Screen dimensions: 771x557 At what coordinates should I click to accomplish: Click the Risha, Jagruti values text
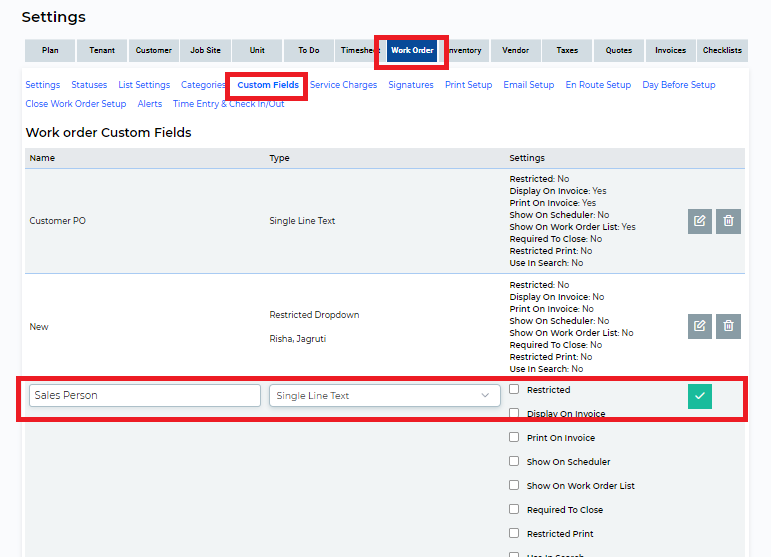pyautogui.click(x=297, y=339)
